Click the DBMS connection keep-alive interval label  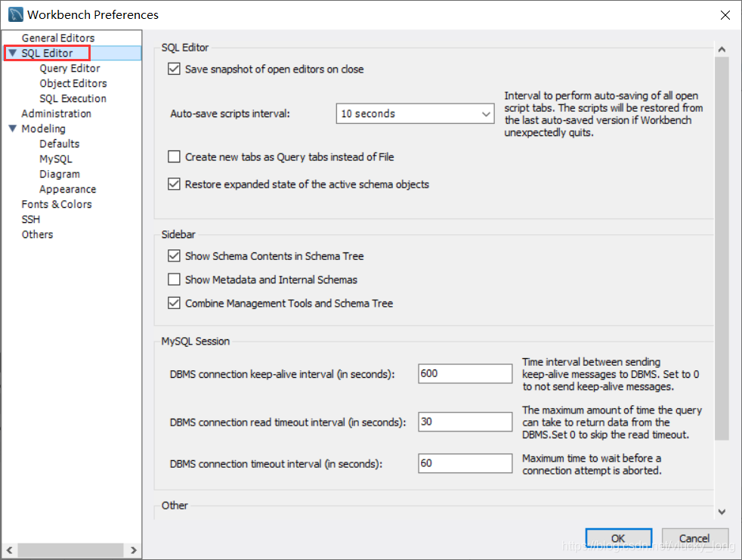(282, 374)
